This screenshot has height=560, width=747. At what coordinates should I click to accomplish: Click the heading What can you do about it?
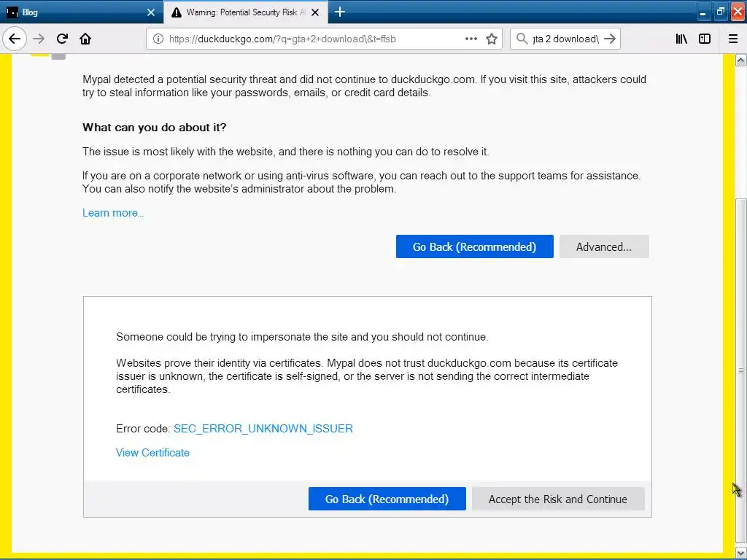(155, 128)
